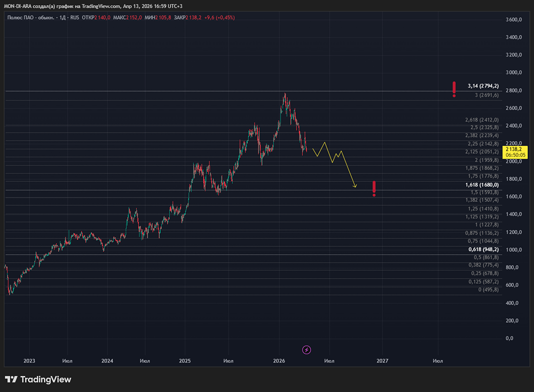Click the yellow forecast arrow tip
534x392 pixels.
[355, 186]
